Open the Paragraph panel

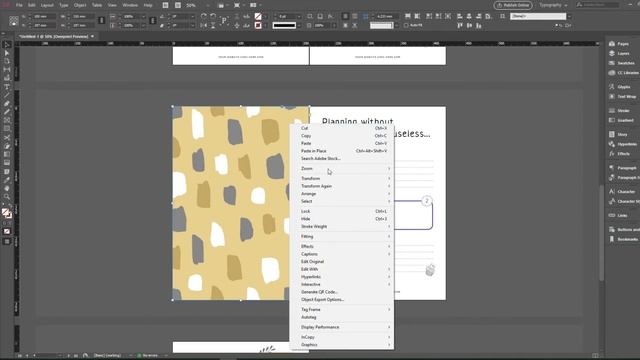[622, 168]
